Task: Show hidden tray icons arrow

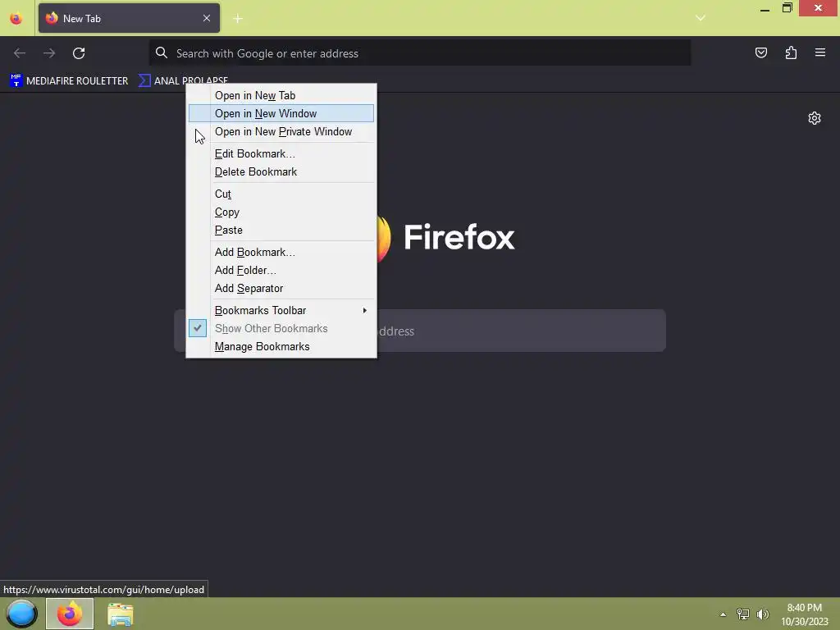Action: click(x=723, y=614)
